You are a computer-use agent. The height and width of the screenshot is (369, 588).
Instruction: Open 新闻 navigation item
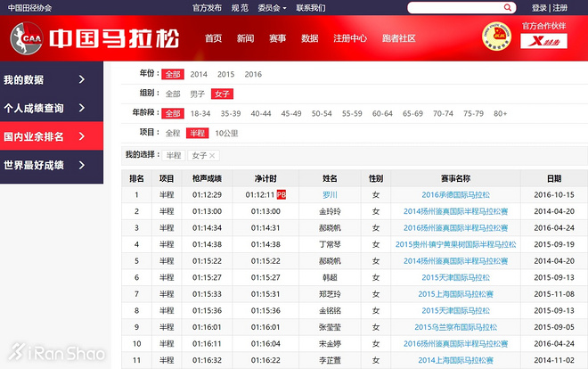tap(245, 38)
